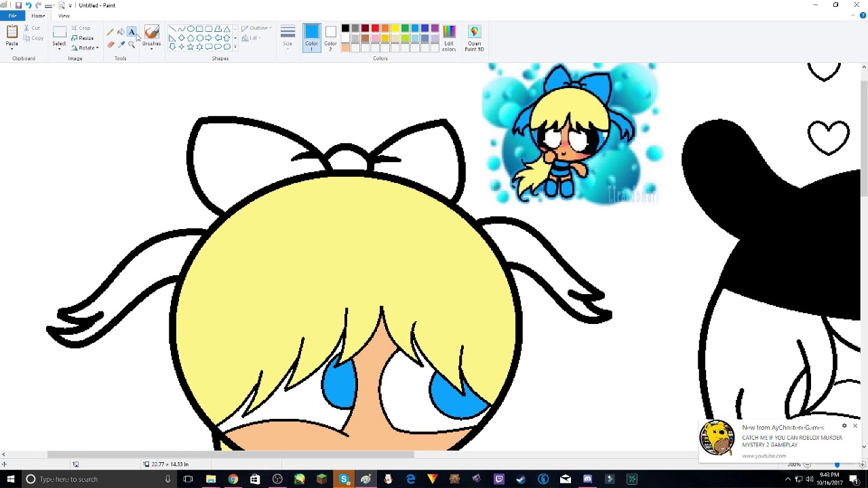
Task: Open the Action Center notifications
Action: tap(854, 479)
